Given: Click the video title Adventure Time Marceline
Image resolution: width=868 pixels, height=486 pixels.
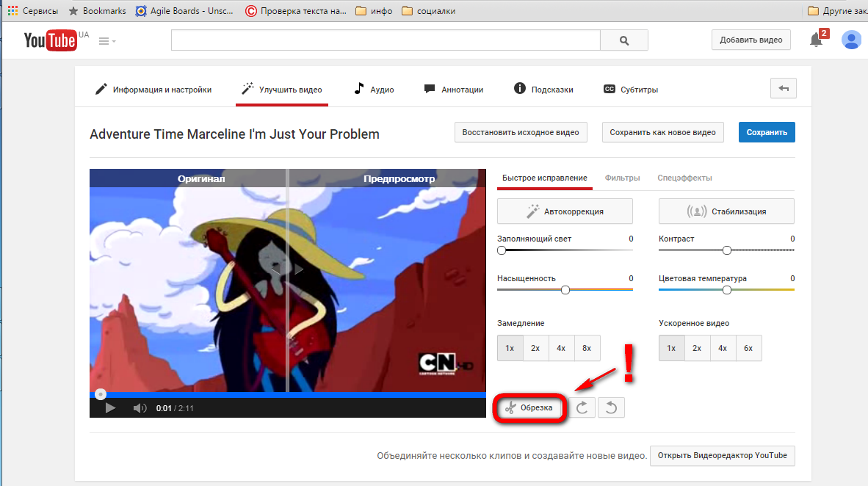Looking at the screenshot, I should pyautogui.click(x=235, y=134).
